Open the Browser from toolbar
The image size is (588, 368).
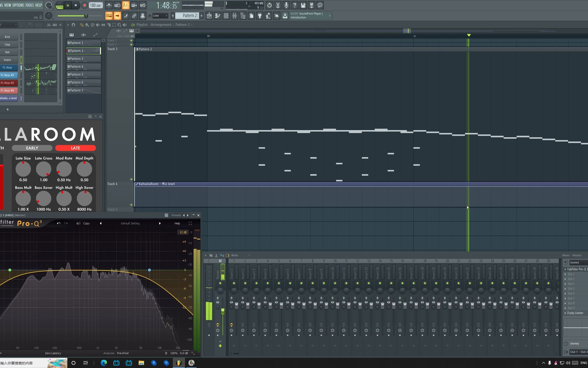pos(243,16)
